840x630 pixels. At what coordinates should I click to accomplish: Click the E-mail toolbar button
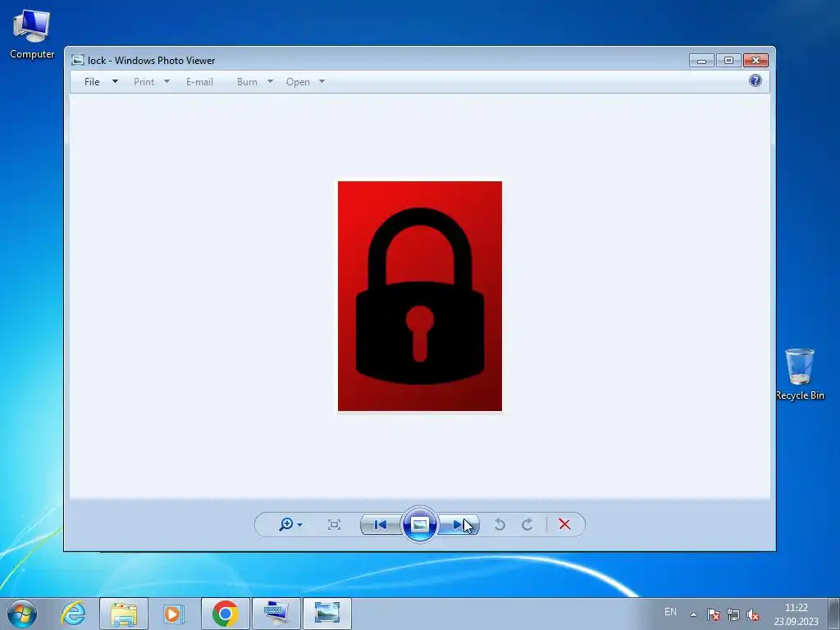pyautogui.click(x=199, y=81)
